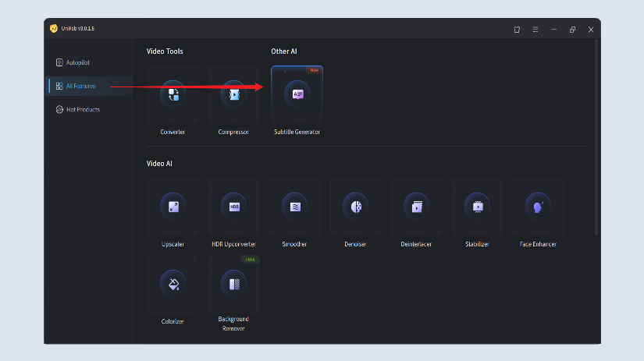Open the Denoiser AI tool
The image size is (644, 361).
[355, 207]
